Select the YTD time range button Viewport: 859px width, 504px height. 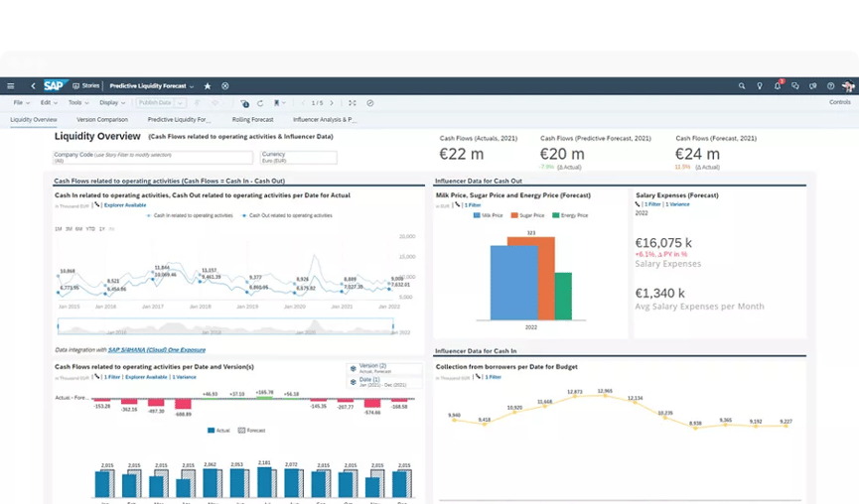(90, 229)
